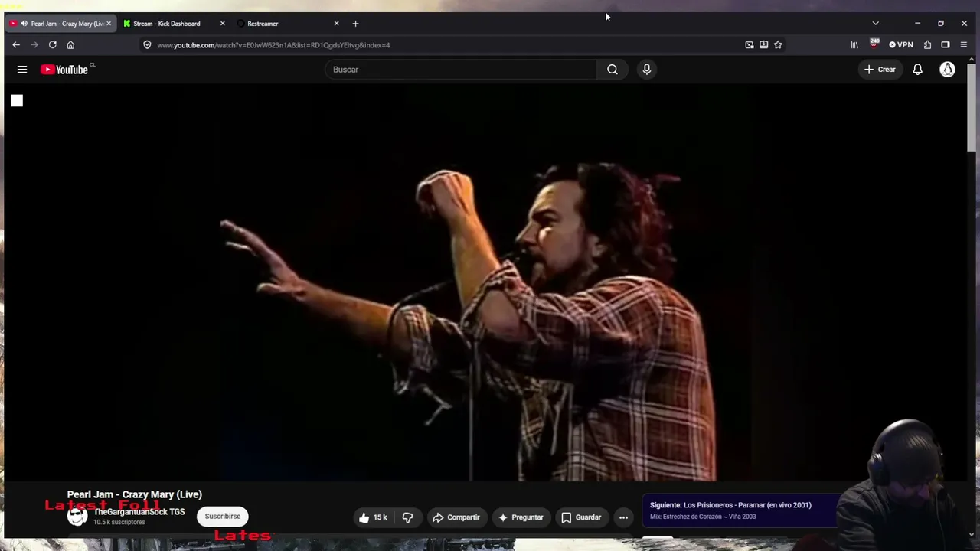Viewport: 980px width, 551px height.
Task: Mute the Pearl Jam tab audio icon
Action: pos(24,24)
